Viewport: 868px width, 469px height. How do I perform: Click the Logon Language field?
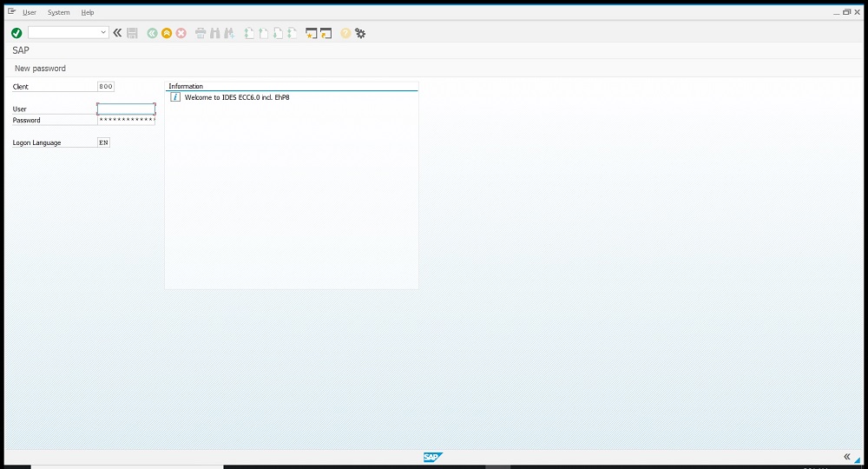pyautogui.click(x=103, y=142)
